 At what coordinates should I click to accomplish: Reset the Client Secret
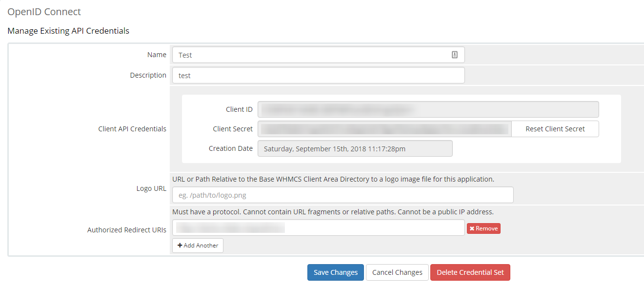click(x=555, y=129)
